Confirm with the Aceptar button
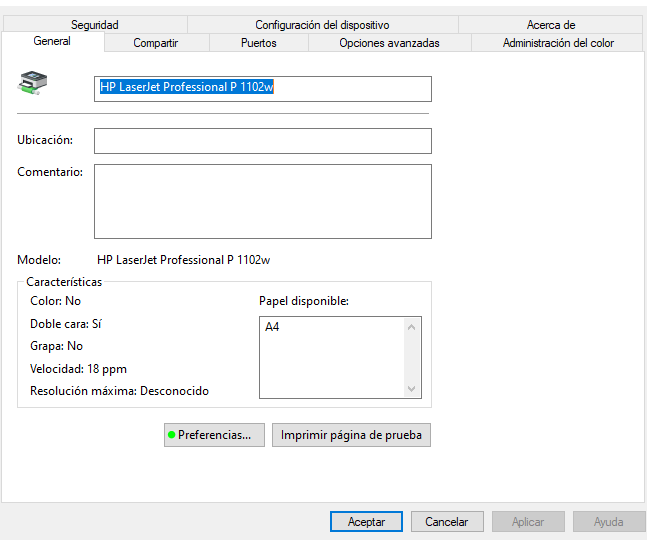 click(x=366, y=521)
